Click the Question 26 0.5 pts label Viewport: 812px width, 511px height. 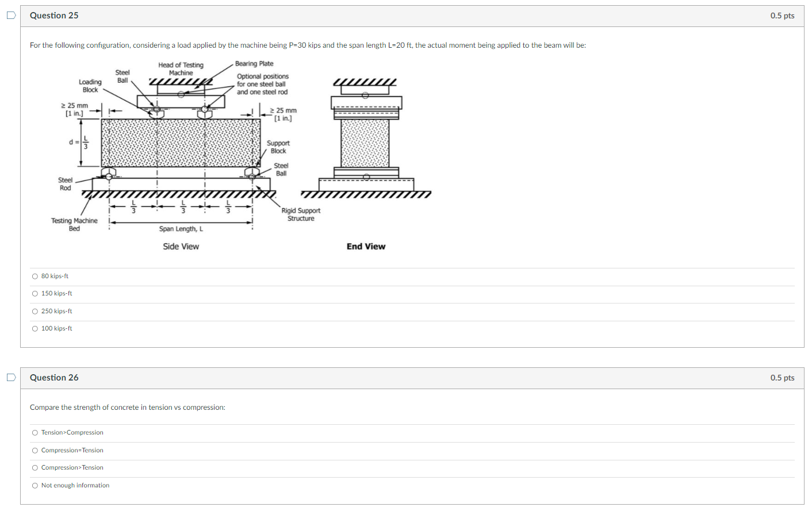point(782,378)
